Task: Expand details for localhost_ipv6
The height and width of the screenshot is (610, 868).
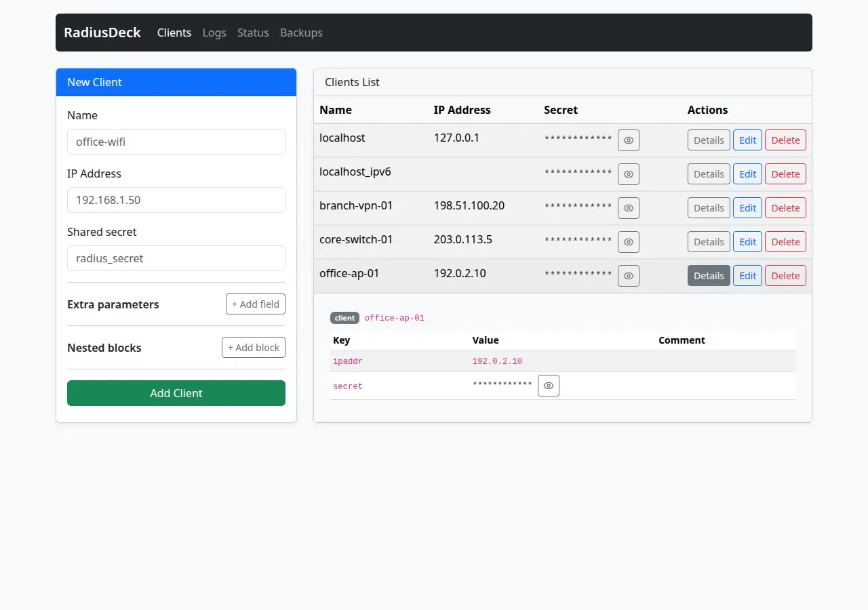Action: 709,174
